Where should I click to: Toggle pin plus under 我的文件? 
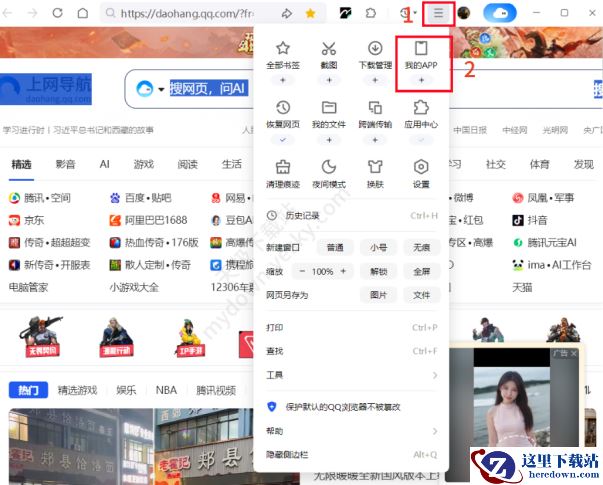point(329,140)
